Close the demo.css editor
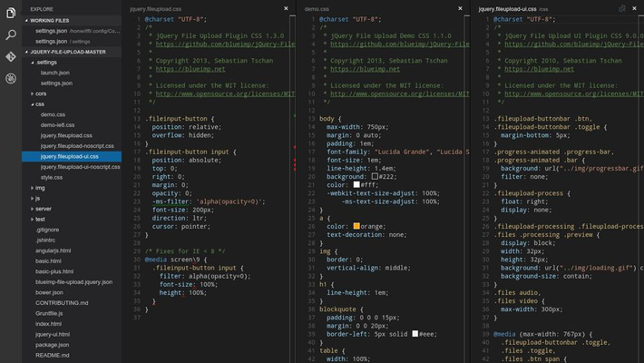 pos(460,8)
